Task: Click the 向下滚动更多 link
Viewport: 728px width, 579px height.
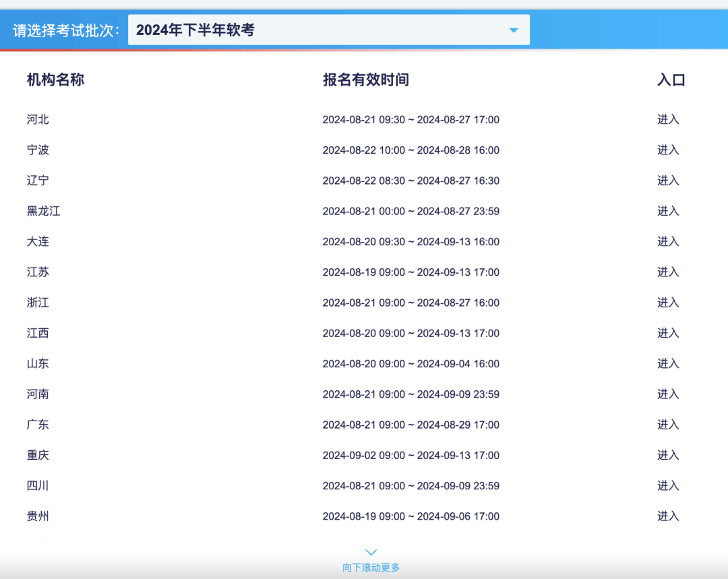Action: (371, 568)
